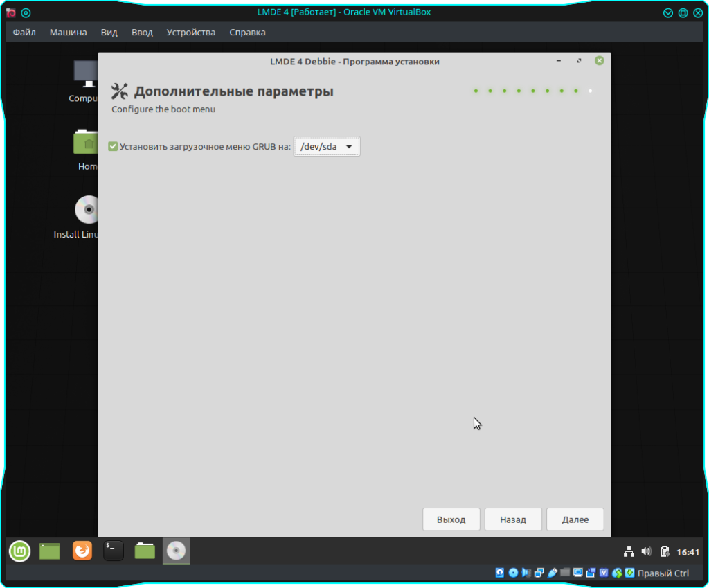Click the Дополнительные параметры heading

point(234,91)
